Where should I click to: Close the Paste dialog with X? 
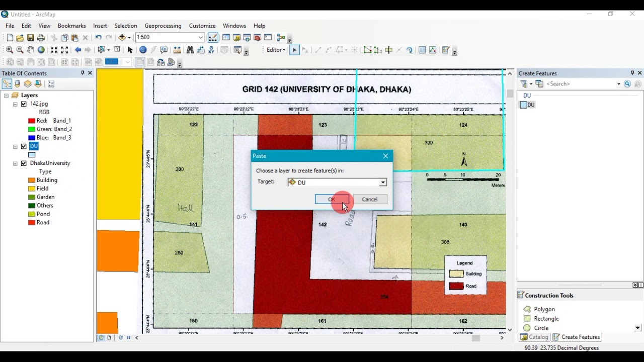(385, 156)
